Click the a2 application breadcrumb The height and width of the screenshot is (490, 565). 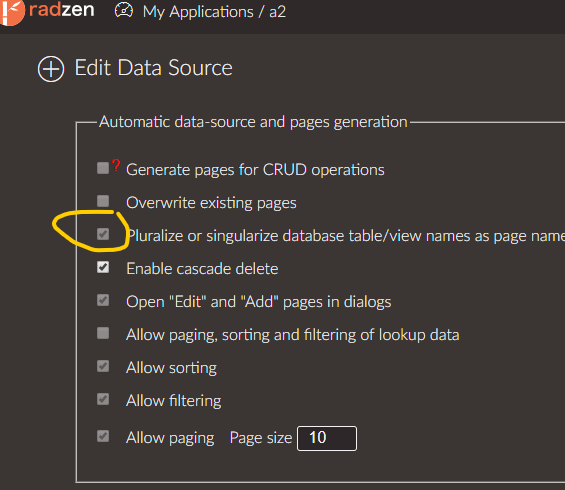point(277,12)
